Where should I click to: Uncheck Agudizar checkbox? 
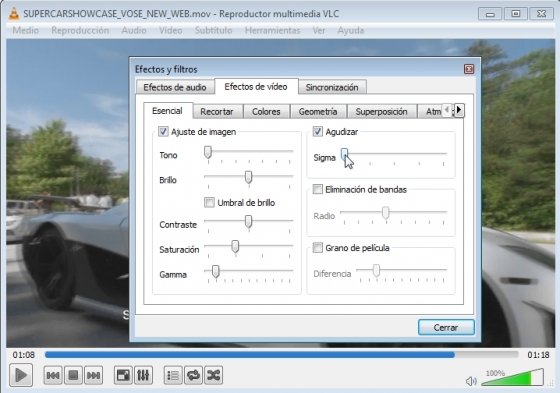pos(318,131)
